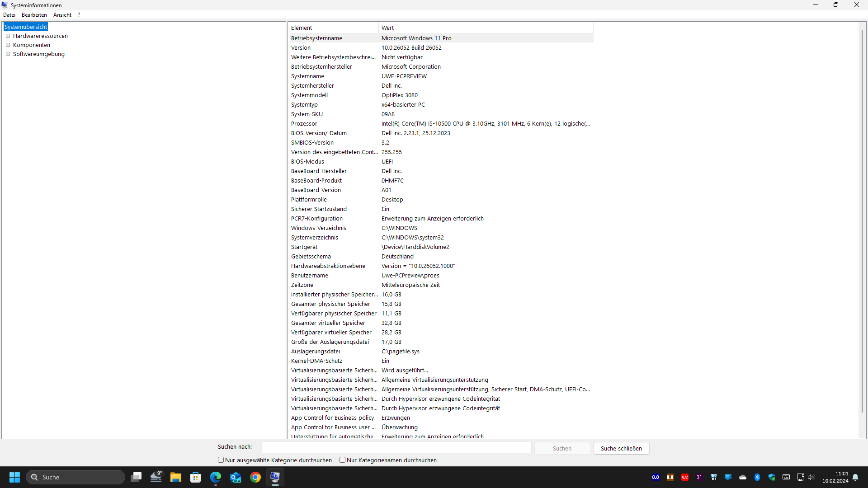Open the notifications bell icon
868x488 pixels.
(x=855, y=477)
